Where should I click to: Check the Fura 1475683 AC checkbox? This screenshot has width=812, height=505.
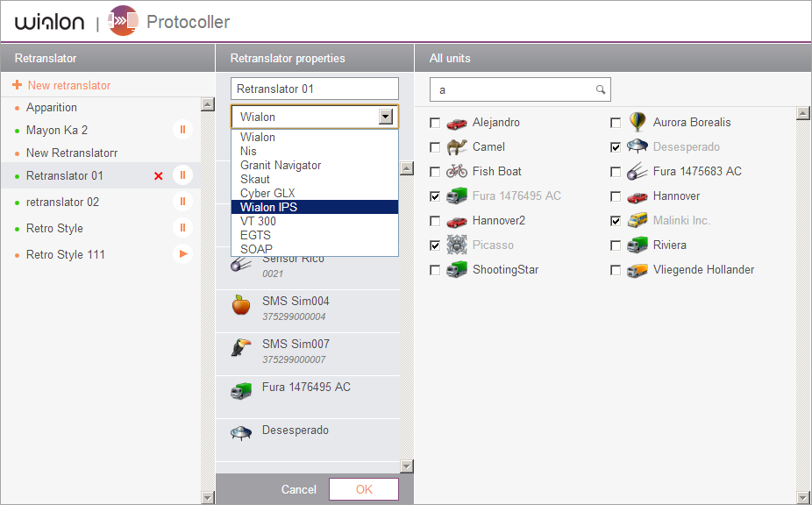tap(616, 172)
